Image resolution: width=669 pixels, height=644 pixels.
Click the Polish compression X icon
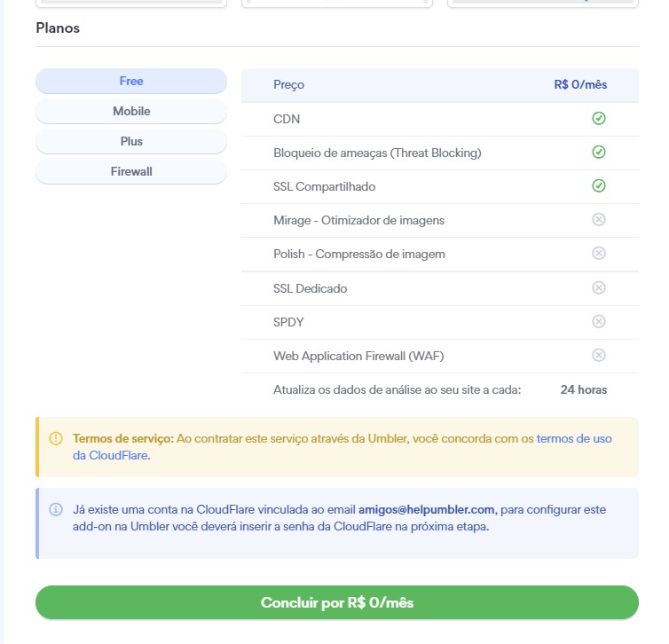599,254
